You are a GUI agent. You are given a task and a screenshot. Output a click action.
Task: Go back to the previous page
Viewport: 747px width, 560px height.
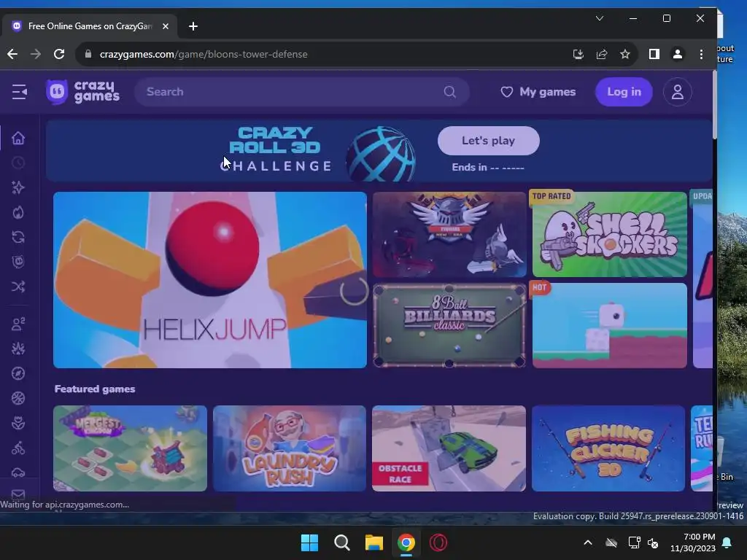click(12, 54)
